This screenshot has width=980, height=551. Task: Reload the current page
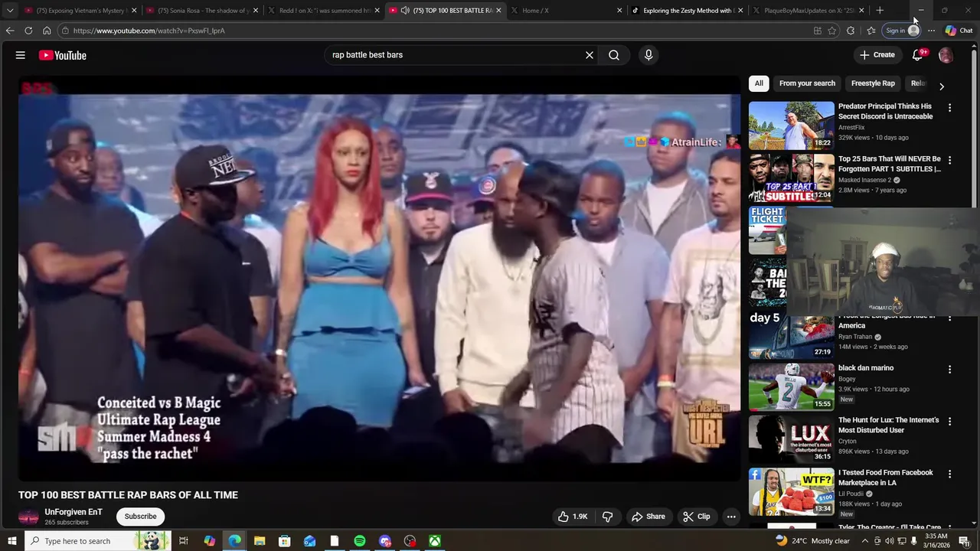[x=28, y=31]
